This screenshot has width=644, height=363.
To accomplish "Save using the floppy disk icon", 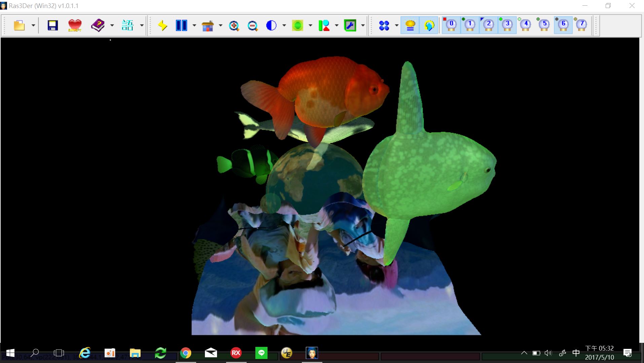I will (x=52, y=26).
